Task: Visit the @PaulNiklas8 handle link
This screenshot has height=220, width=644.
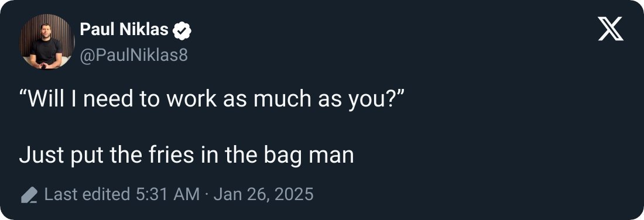Action: pyautogui.click(x=133, y=54)
